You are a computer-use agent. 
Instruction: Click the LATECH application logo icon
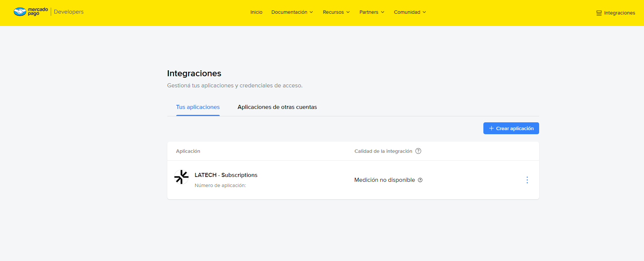[181, 177]
